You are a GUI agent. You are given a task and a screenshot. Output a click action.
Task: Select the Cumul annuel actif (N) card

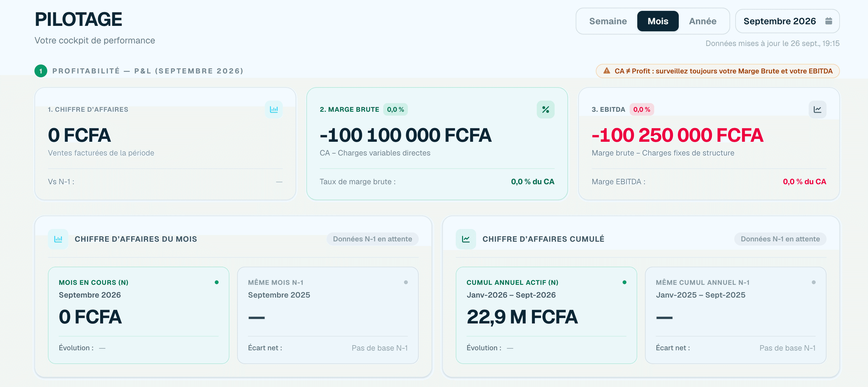[x=546, y=315]
